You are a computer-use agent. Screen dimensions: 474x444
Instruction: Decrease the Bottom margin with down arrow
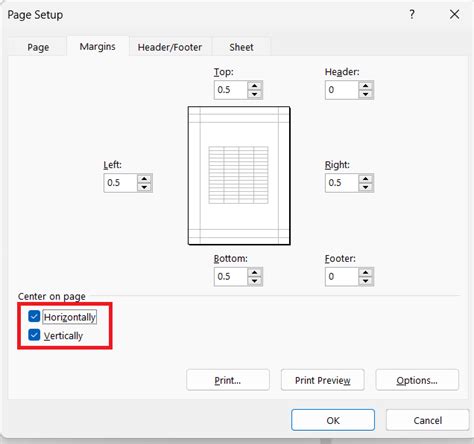255,281
